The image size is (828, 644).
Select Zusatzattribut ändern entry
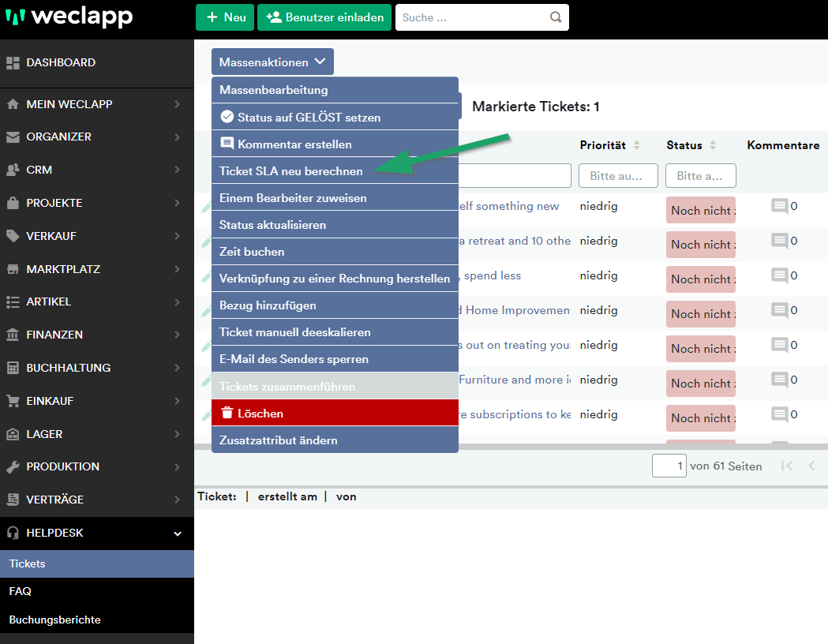pyautogui.click(x=335, y=440)
